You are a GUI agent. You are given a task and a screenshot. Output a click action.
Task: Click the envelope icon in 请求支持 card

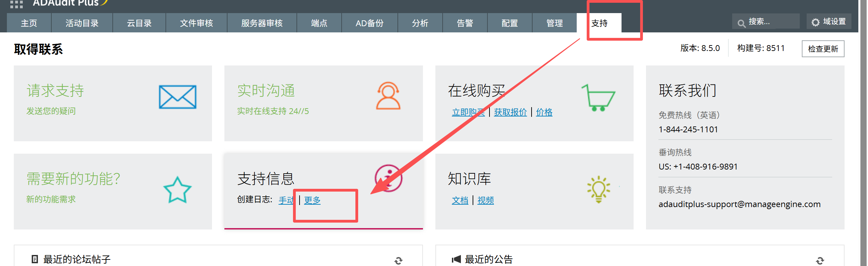click(x=177, y=97)
